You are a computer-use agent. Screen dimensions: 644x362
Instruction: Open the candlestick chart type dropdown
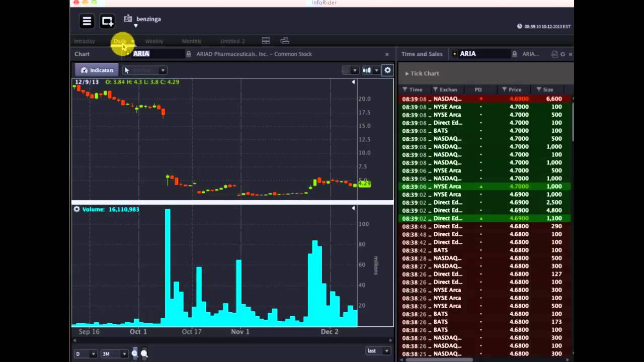tap(371, 70)
